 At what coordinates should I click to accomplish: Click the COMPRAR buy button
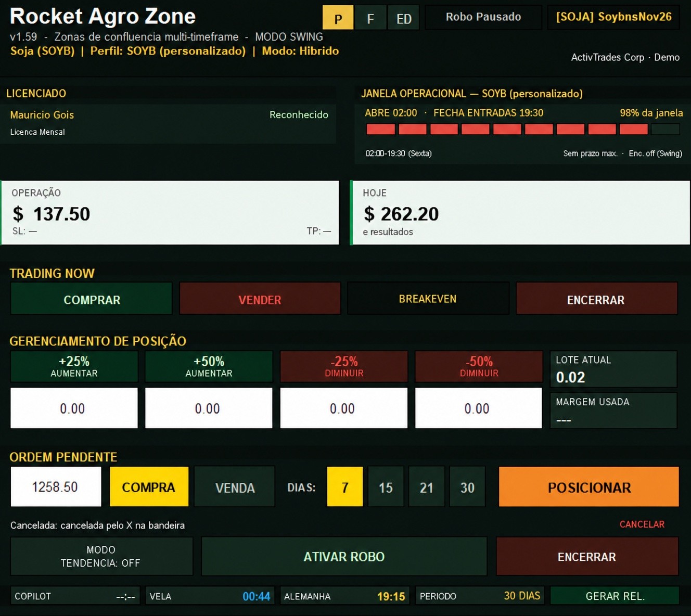pyautogui.click(x=92, y=299)
